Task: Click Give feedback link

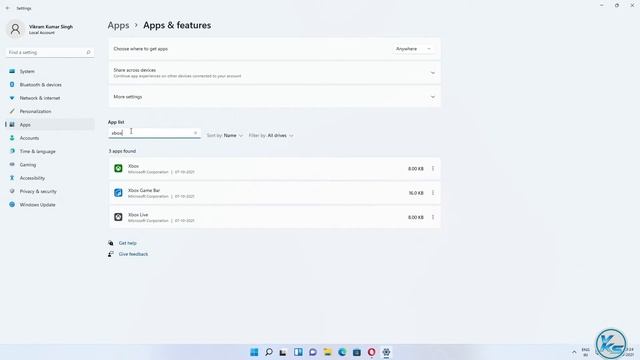Action: [133, 254]
